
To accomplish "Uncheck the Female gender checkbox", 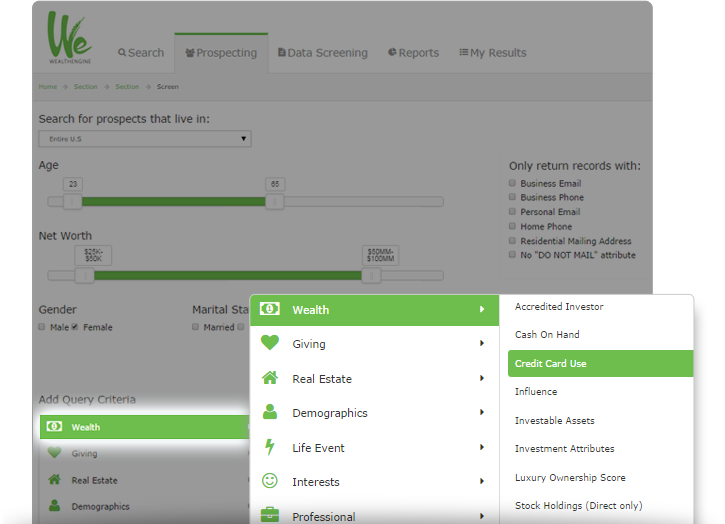I will 75,327.
